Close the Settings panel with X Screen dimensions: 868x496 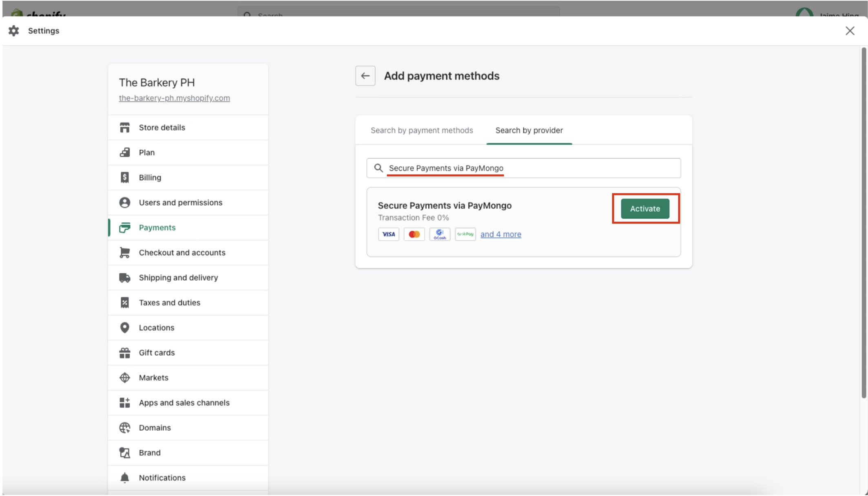(850, 31)
